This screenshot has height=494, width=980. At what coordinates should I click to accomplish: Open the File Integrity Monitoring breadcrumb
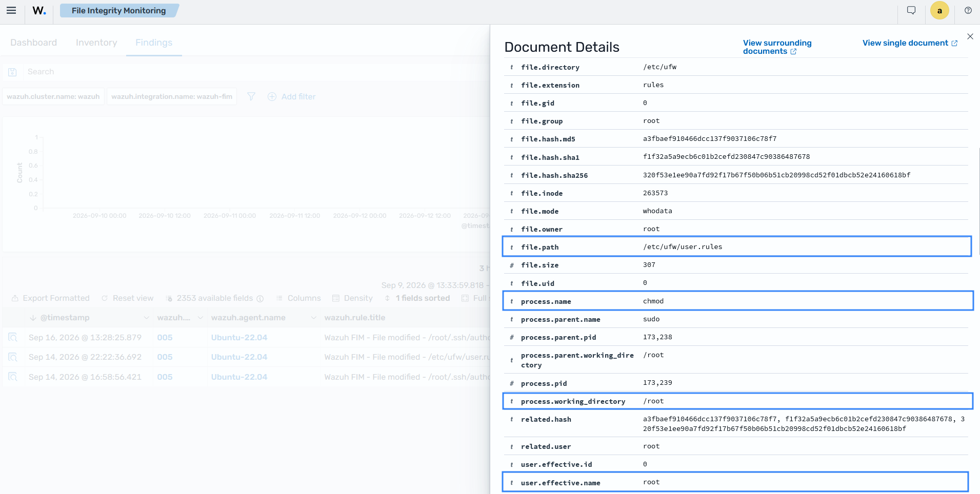tap(119, 10)
